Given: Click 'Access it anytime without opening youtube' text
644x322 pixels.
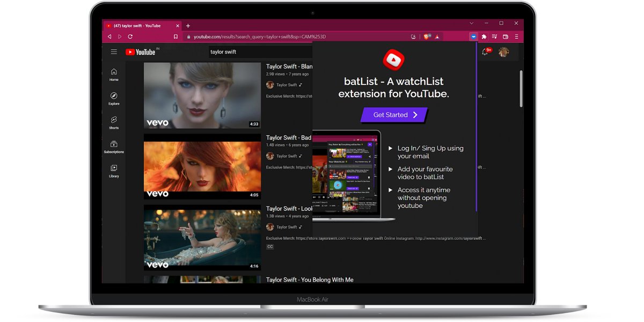Looking at the screenshot, I should coord(424,197).
